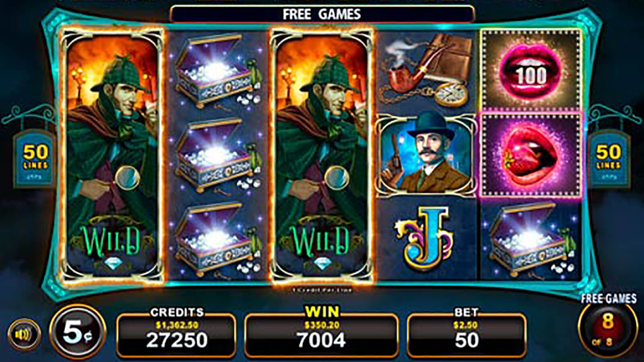Mute the sound with the speaker button
The height and width of the screenshot is (362, 644).
(x=24, y=334)
